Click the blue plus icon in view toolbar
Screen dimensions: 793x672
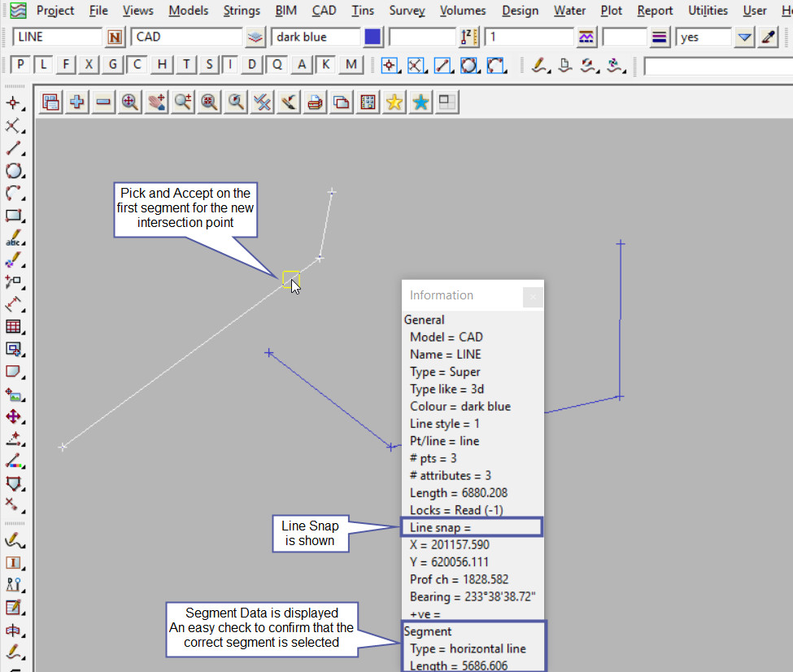coord(77,102)
